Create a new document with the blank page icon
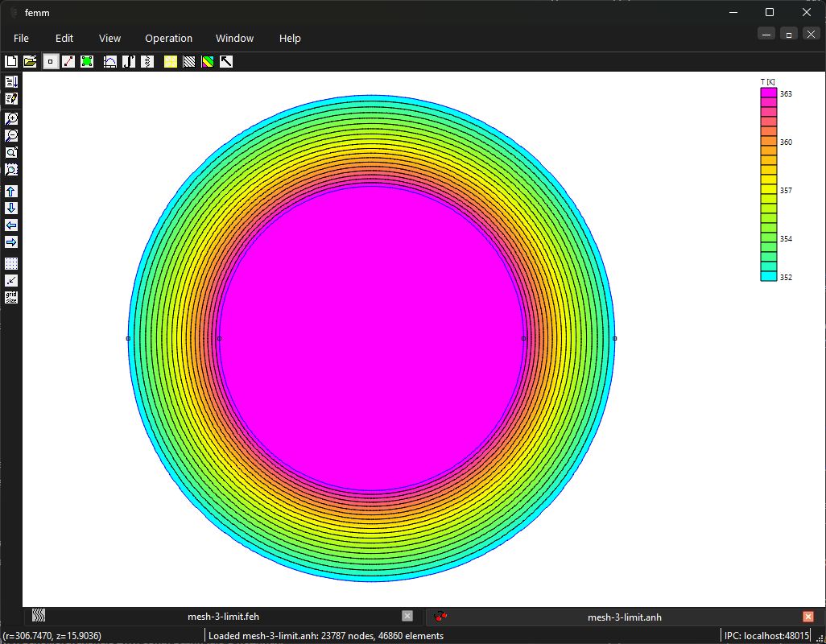The width and height of the screenshot is (826, 644). (11, 62)
